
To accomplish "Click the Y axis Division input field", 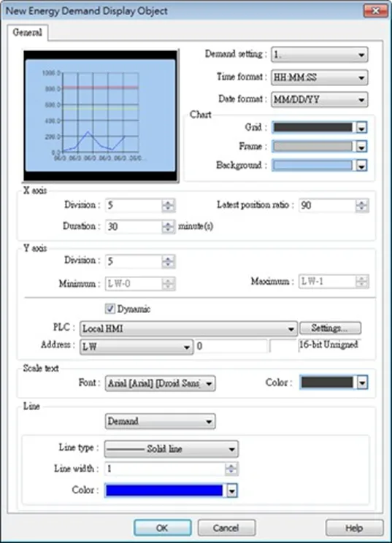I will (x=134, y=261).
